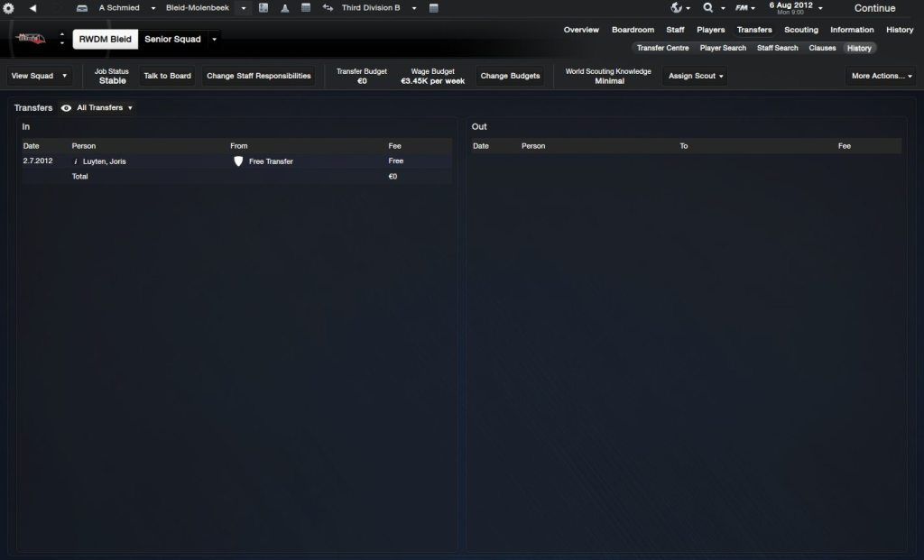The width and height of the screenshot is (924, 560).
Task: Select the Transfers tab
Action: 754,30
